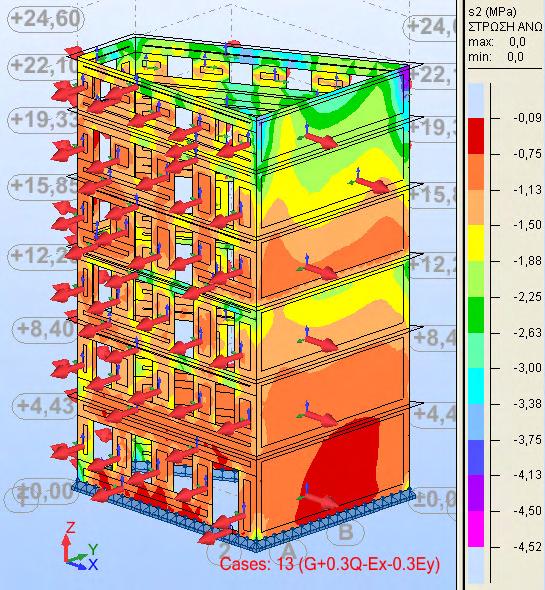Click the legend max: 0,0 line
545x590 pixels.
tap(497, 42)
